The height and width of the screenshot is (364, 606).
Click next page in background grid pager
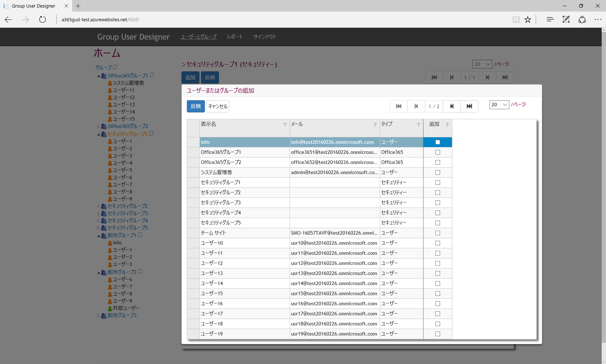(487, 77)
